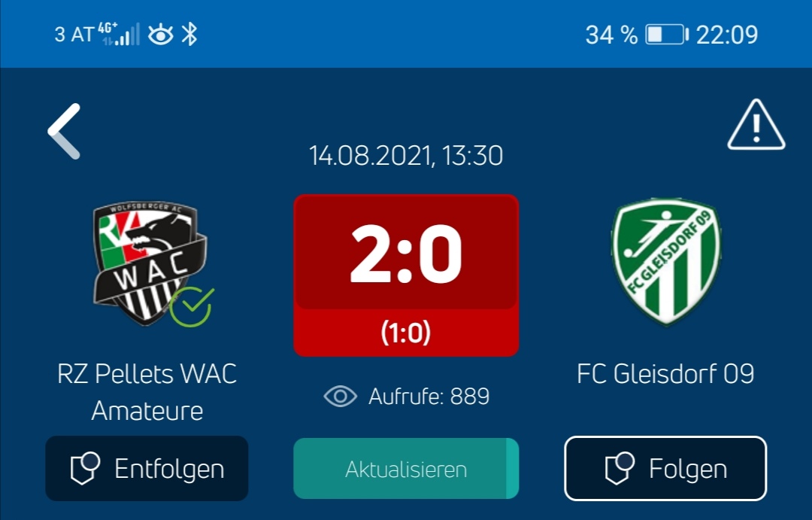The image size is (812, 520).
Task: Click the shield icon in Entfolgen button
Action: (x=85, y=469)
